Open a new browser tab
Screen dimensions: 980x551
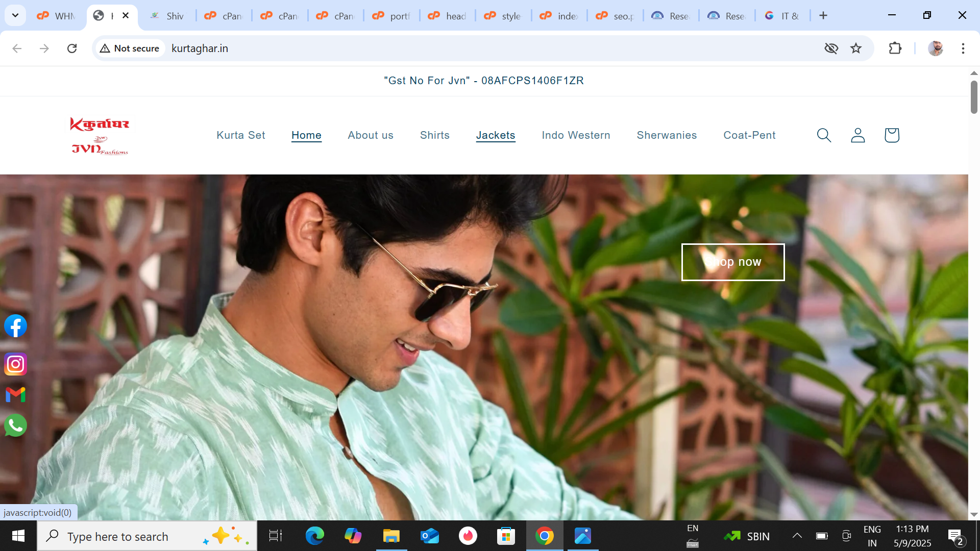(823, 16)
